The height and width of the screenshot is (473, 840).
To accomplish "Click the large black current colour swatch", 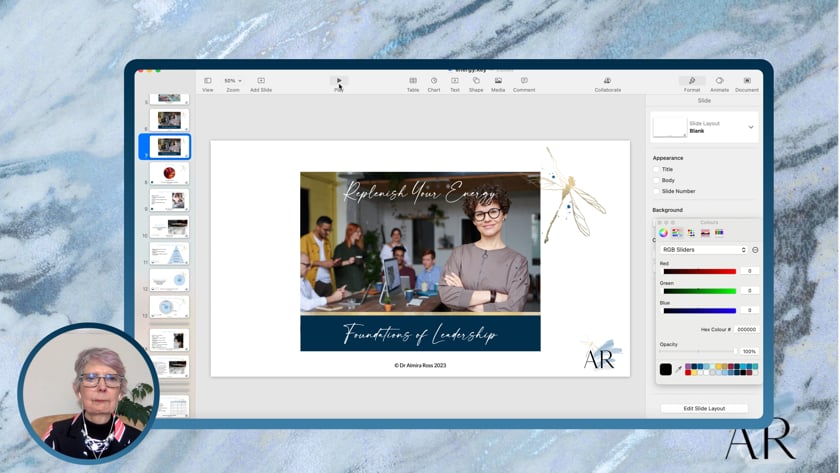I will click(665, 369).
